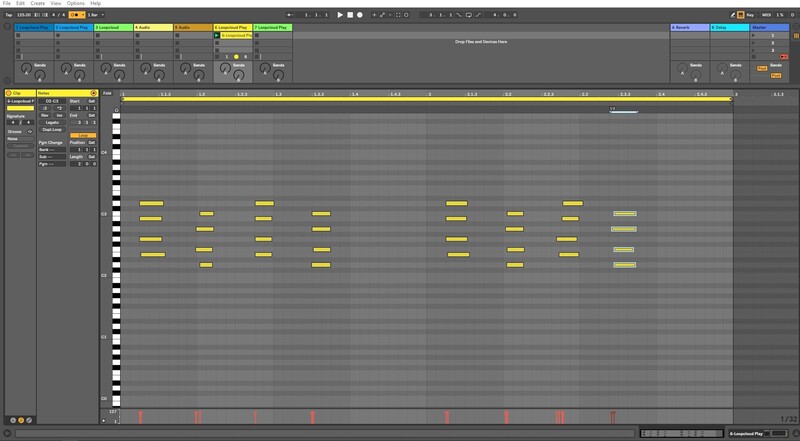
Task: Click the MIDI overdub plus icon
Action: 374,15
